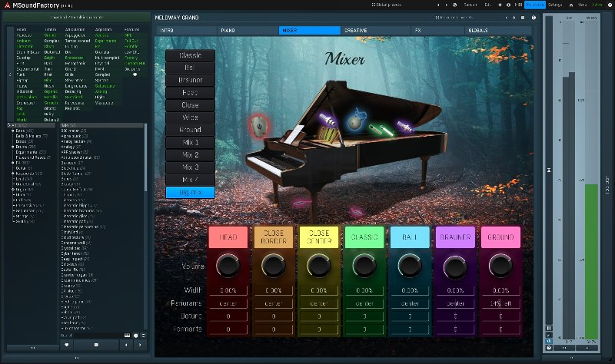Image resolution: width=615 pixels, height=364 pixels.
Task: Enable the Big mix mixer preset
Action: [x=189, y=192]
